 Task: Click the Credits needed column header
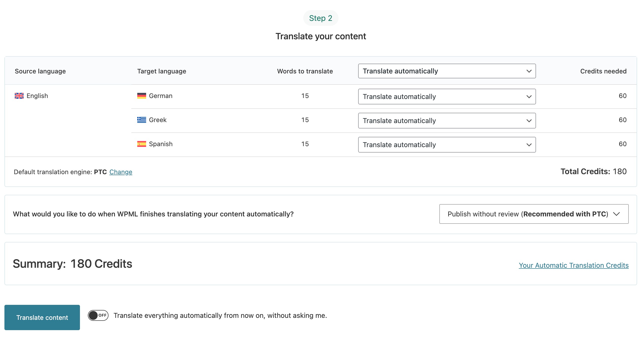[x=603, y=71]
